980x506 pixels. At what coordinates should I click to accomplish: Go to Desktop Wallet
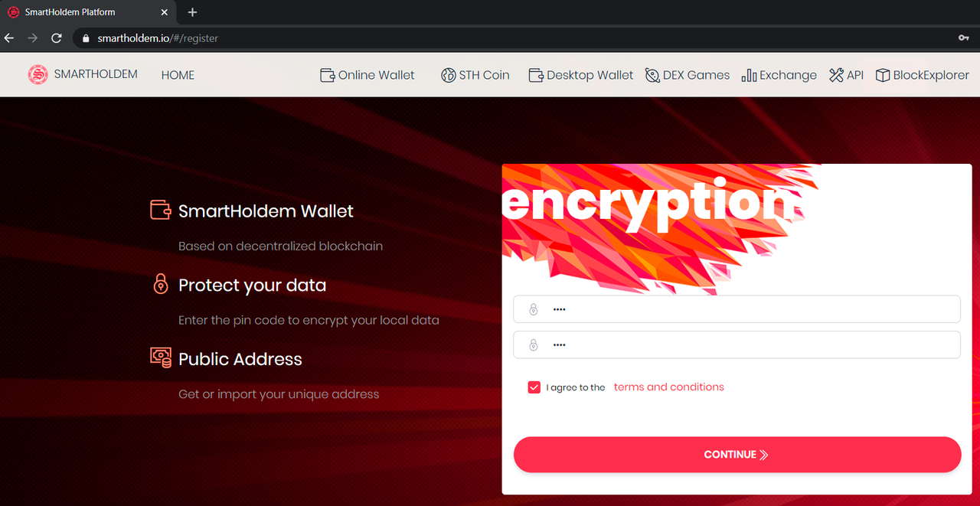click(581, 75)
